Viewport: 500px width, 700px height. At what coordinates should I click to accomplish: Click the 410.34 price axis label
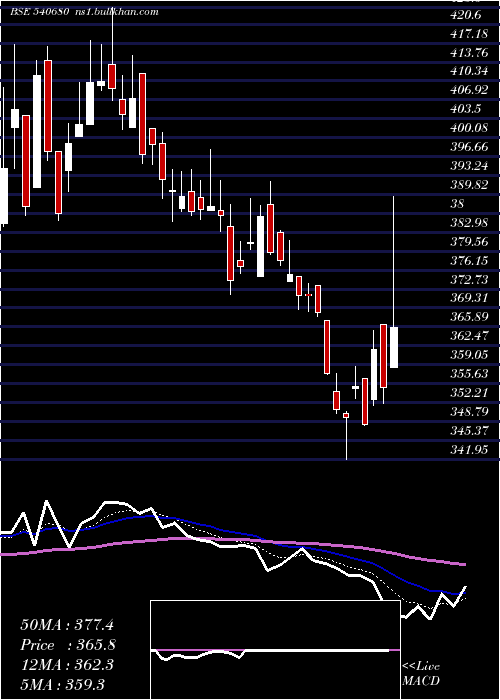click(x=469, y=71)
